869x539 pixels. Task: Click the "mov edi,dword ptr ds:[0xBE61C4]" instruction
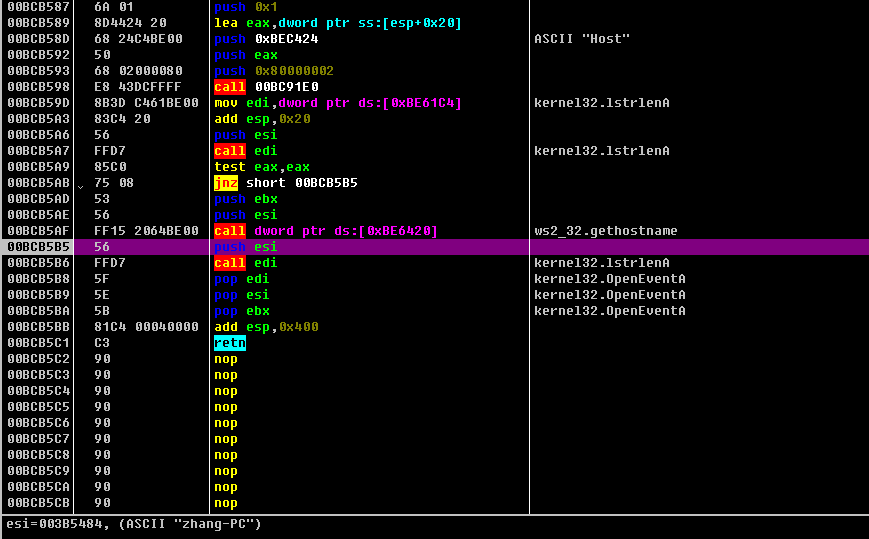(x=338, y=103)
